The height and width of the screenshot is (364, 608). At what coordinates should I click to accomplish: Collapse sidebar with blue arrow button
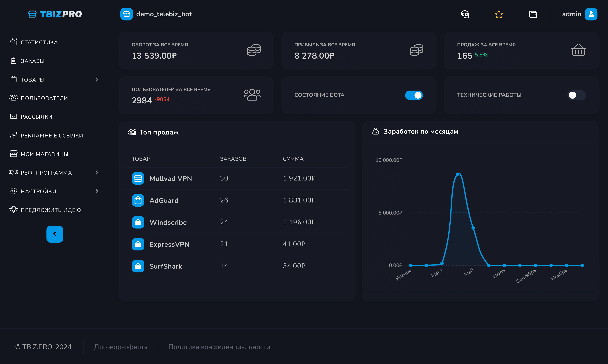tap(55, 234)
